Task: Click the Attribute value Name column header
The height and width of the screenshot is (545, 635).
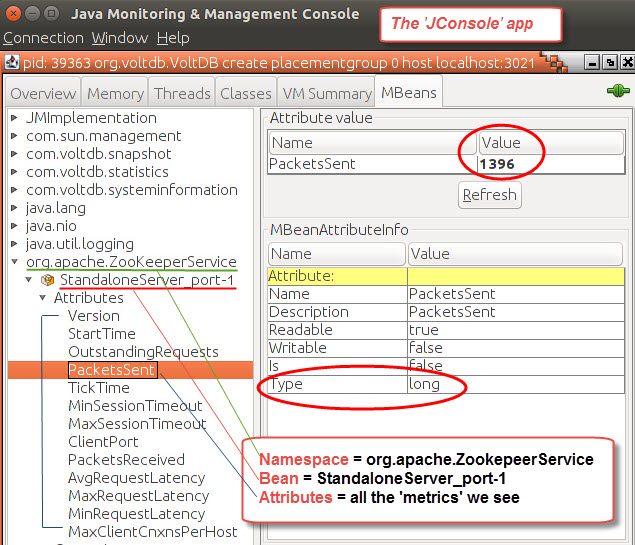Action: click(373, 143)
